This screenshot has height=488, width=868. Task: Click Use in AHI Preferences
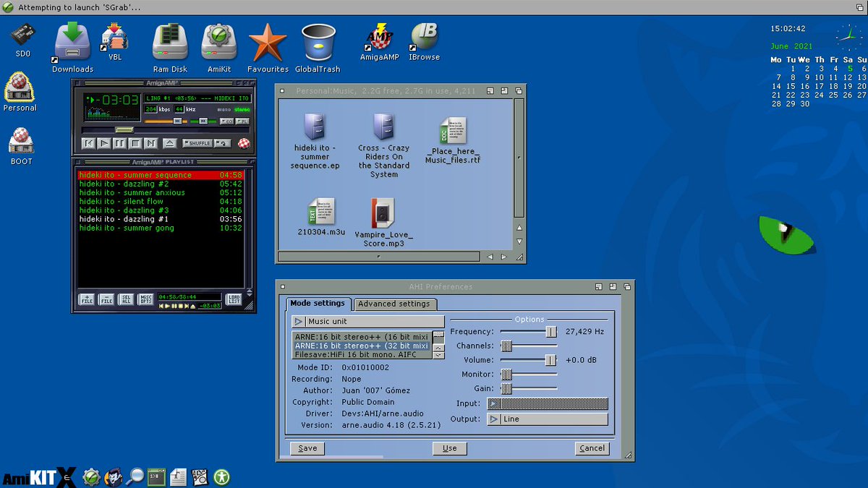point(450,448)
